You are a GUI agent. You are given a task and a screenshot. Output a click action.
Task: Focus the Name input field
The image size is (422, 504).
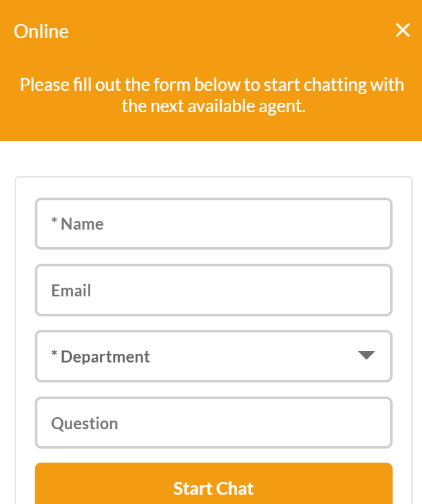click(214, 224)
